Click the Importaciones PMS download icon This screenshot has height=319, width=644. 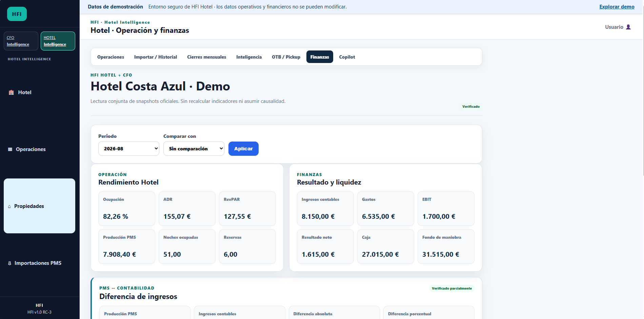click(x=9, y=263)
